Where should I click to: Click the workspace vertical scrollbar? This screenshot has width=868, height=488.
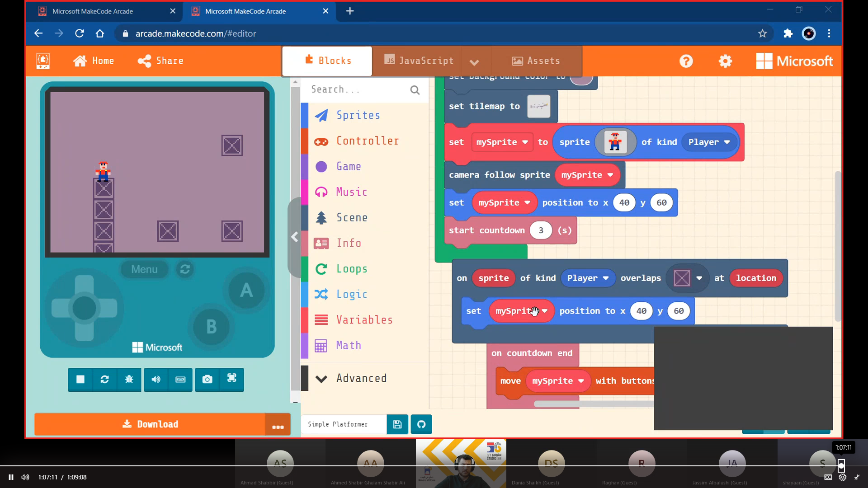point(838,246)
